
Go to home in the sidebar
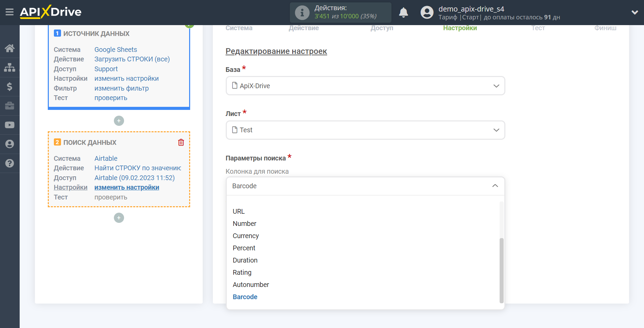click(x=9, y=49)
